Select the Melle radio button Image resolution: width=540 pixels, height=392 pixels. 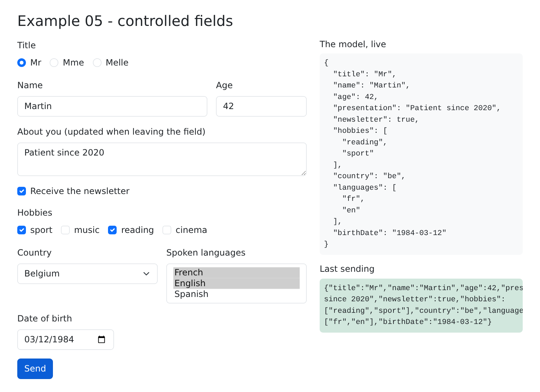97,63
